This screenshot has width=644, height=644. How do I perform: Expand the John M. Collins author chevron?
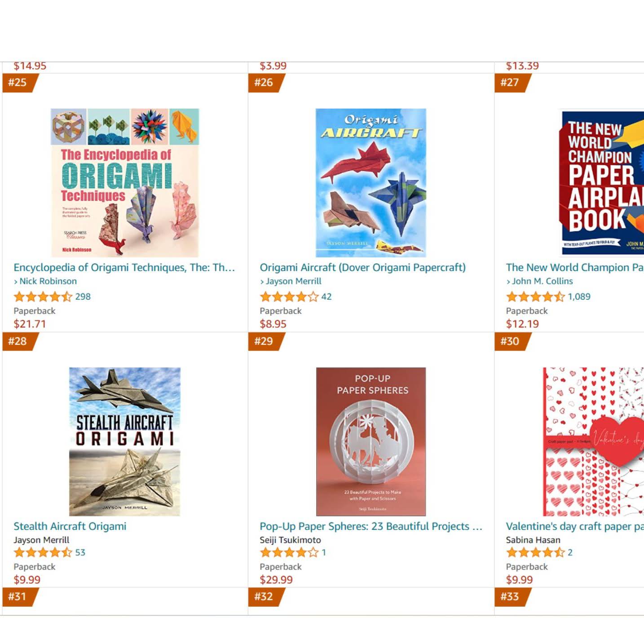pyautogui.click(x=508, y=282)
